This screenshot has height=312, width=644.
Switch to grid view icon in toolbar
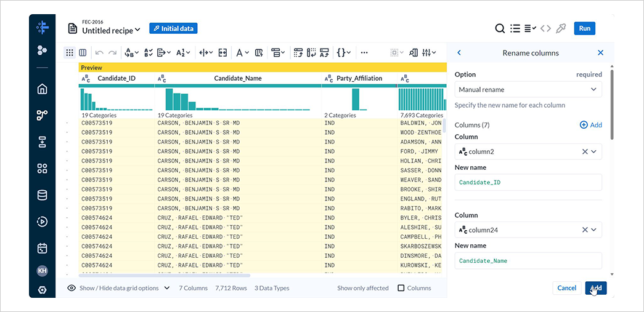coord(70,52)
